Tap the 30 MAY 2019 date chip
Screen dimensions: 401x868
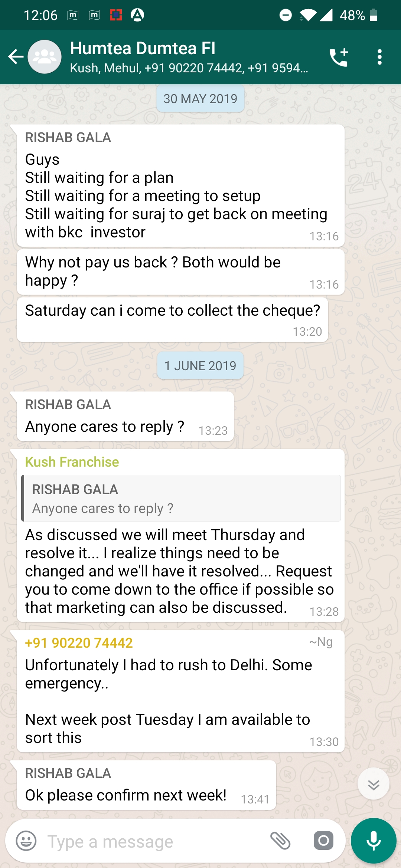click(200, 99)
